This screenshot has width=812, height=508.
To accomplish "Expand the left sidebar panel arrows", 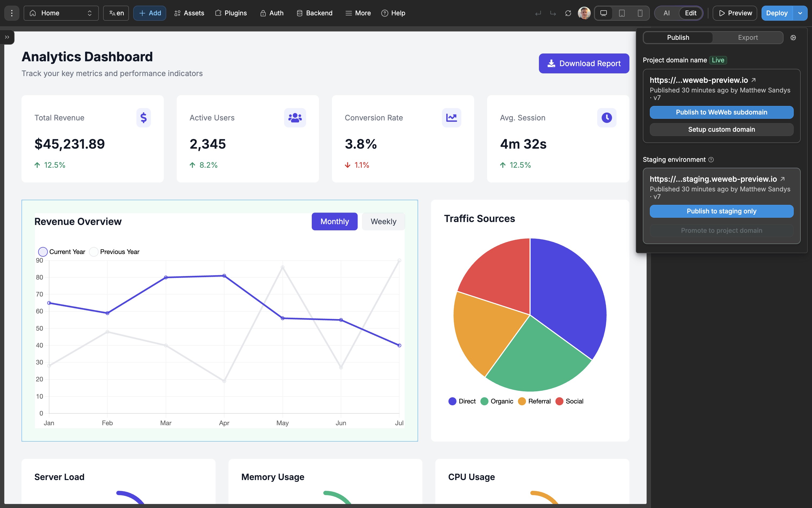I will point(7,37).
